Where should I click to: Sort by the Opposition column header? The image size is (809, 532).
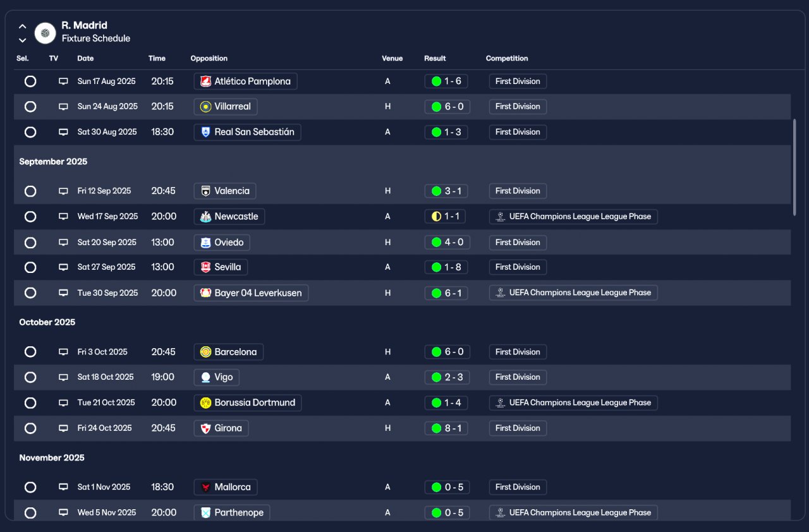tap(209, 58)
